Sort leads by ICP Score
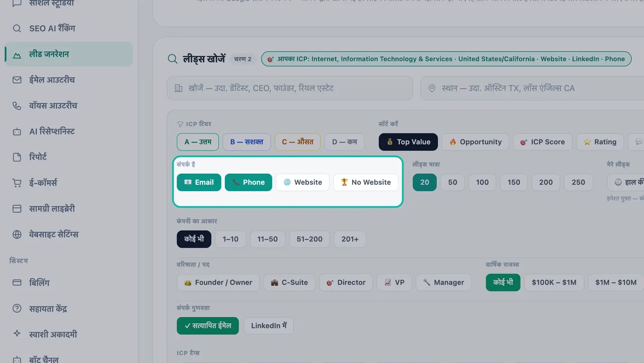Viewport: 644px width, 363px height. pyautogui.click(x=542, y=142)
